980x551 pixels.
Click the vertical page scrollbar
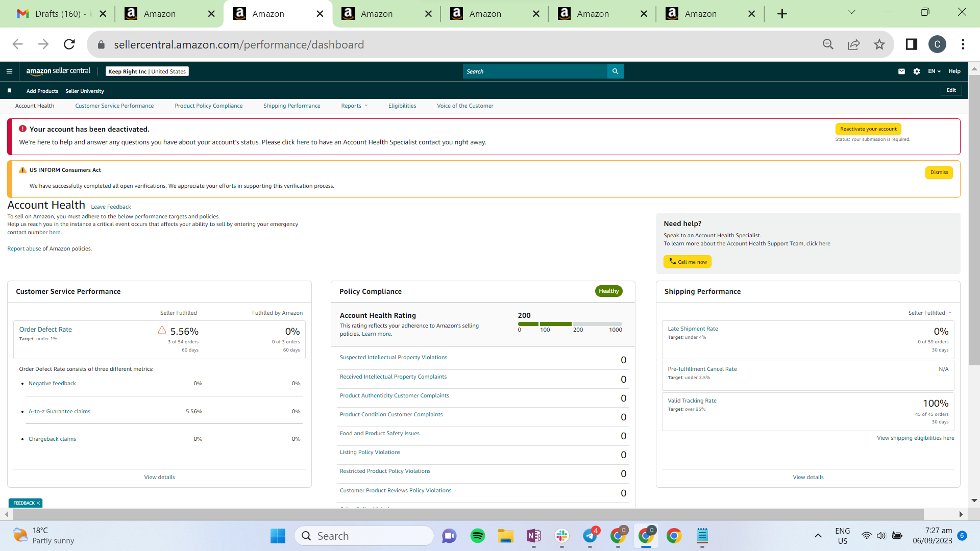pyautogui.click(x=974, y=219)
